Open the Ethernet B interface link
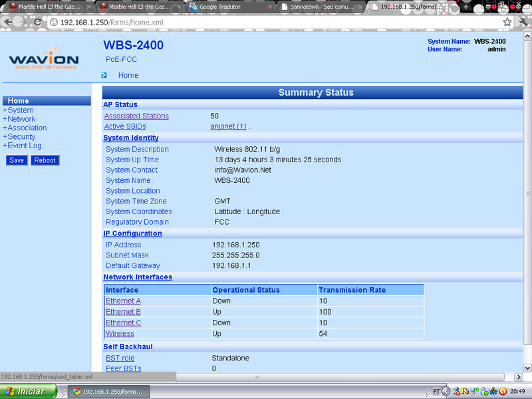The width and height of the screenshot is (532, 399). click(123, 312)
